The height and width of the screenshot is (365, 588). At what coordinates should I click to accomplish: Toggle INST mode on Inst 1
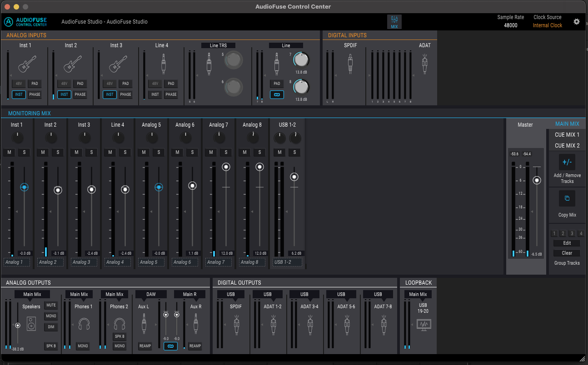pyautogui.click(x=19, y=94)
